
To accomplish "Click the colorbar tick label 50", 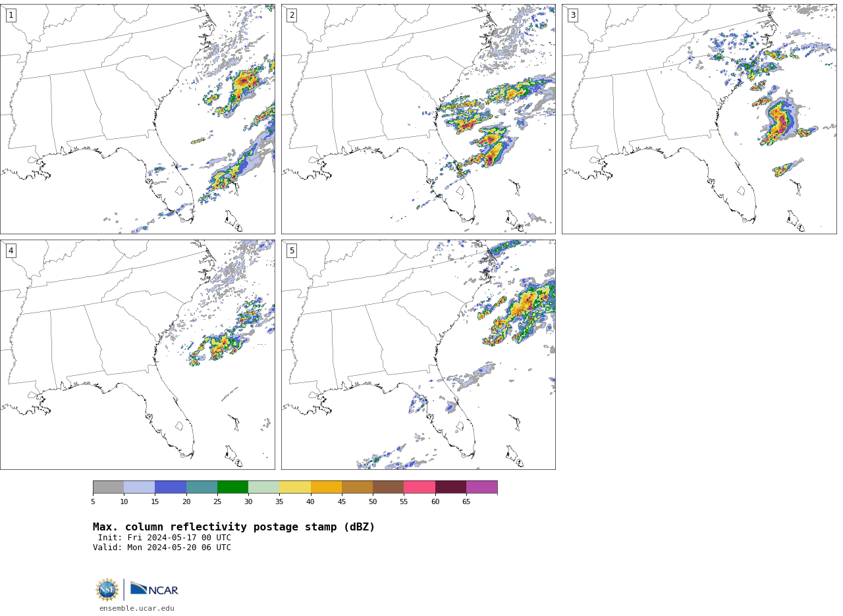I will pos(373,502).
